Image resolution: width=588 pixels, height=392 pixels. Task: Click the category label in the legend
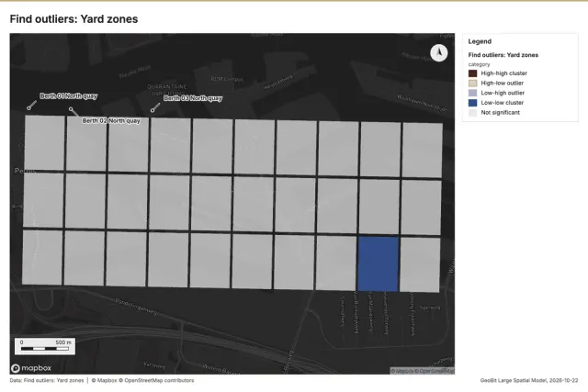click(479, 64)
